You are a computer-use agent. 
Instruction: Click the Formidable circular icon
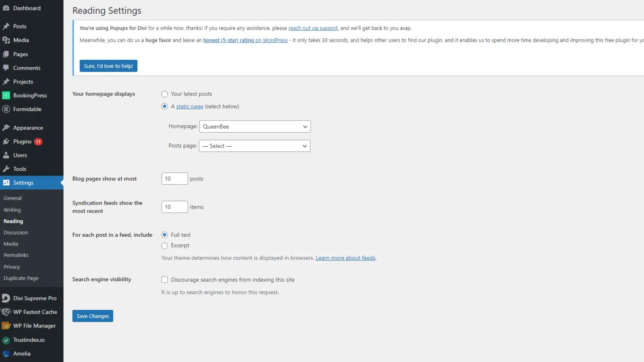point(6,109)
